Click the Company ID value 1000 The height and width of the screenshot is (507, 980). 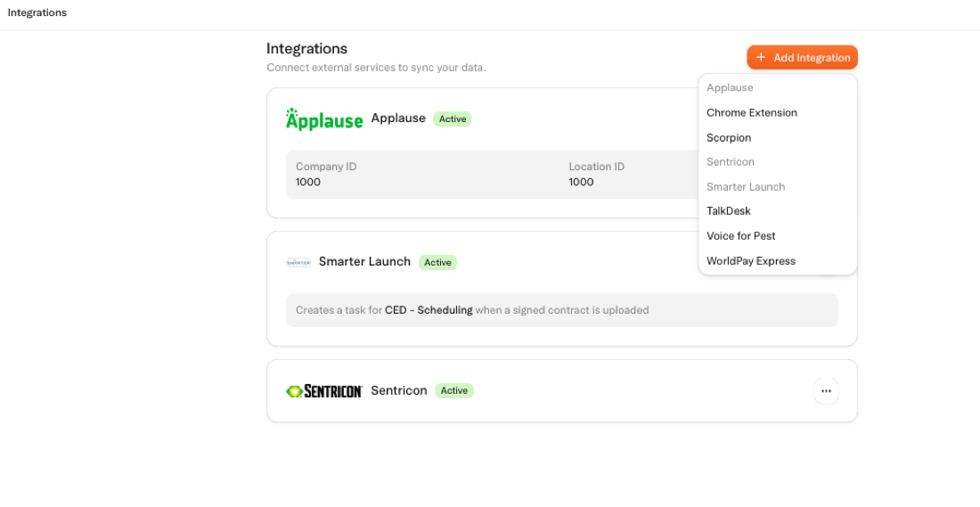tap(308, 183)
